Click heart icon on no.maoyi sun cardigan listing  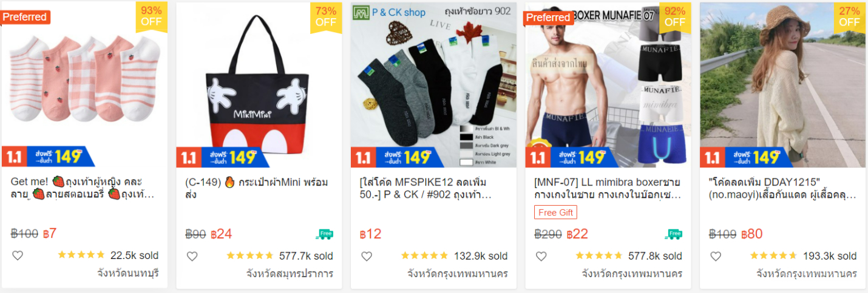(716, 256)
